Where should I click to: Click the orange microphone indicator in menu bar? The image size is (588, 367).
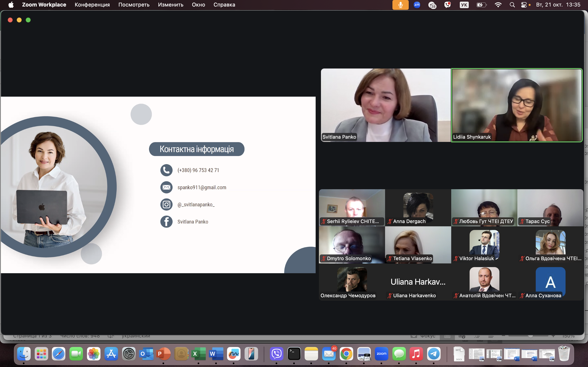[x=400, y=5]
